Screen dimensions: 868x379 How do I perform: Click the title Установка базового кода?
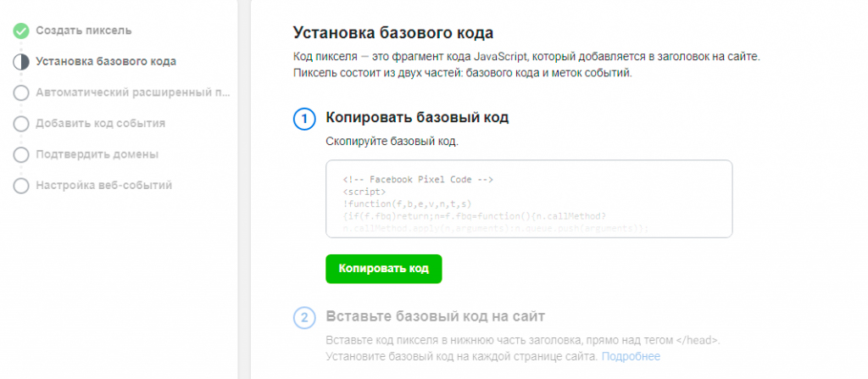[393, 33]
